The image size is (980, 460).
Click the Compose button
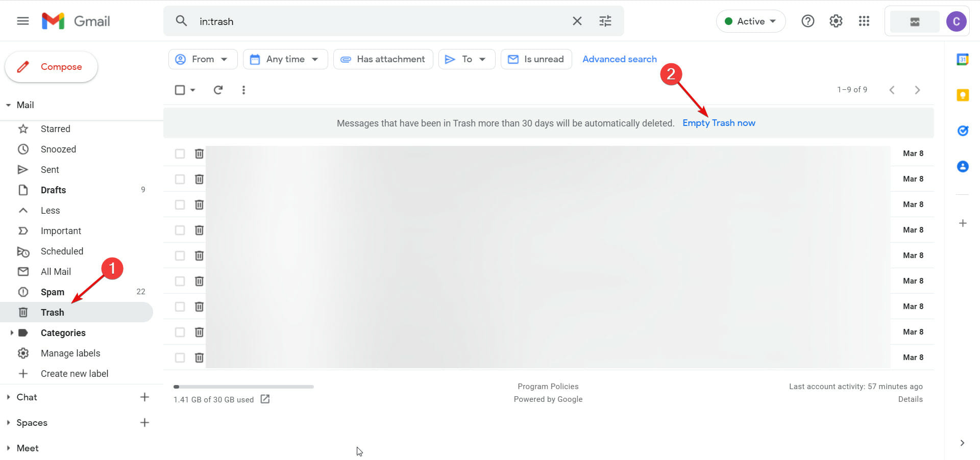coord(51,67)
